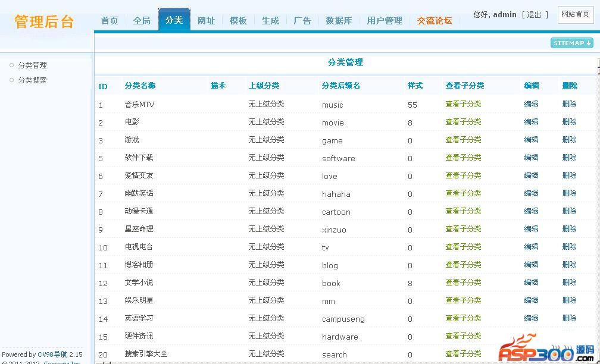600x364 pixels.
Task: View subcategories for 博客相册
Action: click(x=463, y=265)
